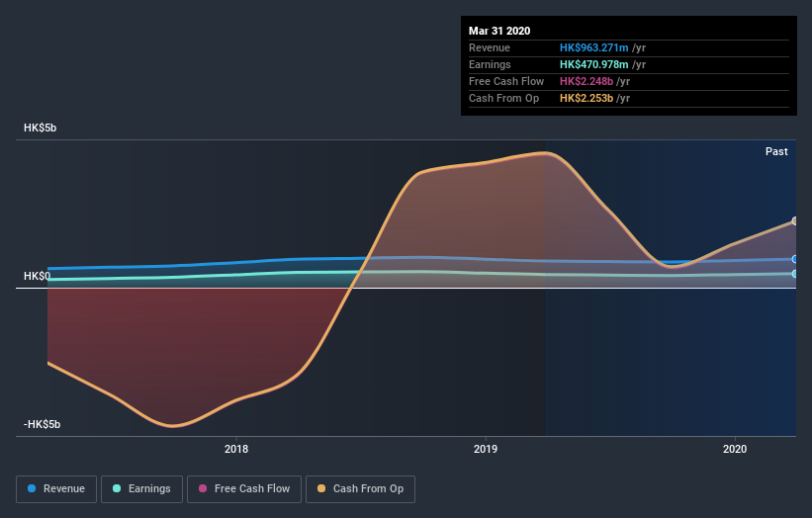This screenshot has height=518, width=812.
Task: Toggle the Revenue legend button
Action: pos(56,489)
